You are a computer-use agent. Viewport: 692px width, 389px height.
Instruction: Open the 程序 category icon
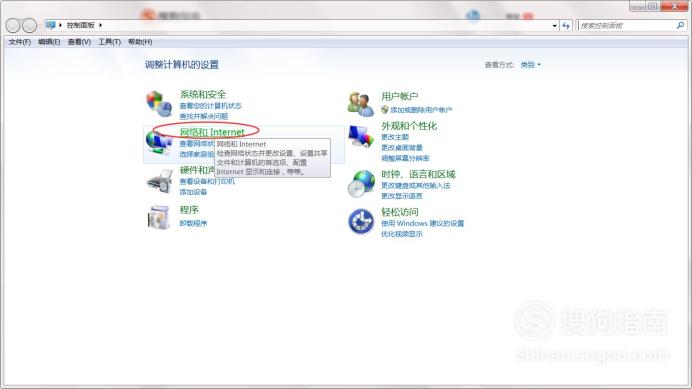point(159,218)
